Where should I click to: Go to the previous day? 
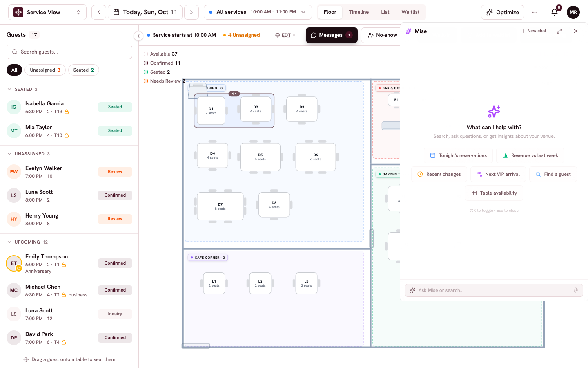pyautogui.click(x=99, y=12)
